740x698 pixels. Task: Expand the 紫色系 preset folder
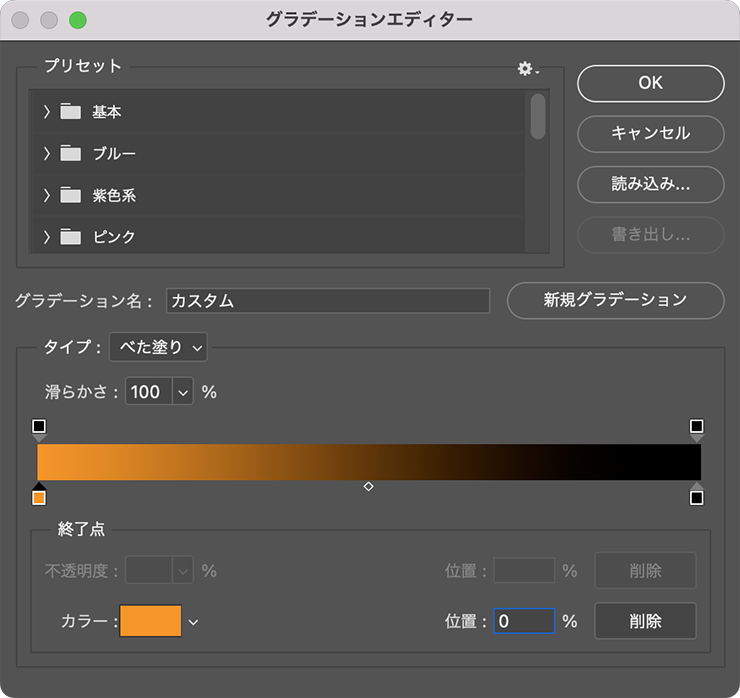click(x=46, y=196)
